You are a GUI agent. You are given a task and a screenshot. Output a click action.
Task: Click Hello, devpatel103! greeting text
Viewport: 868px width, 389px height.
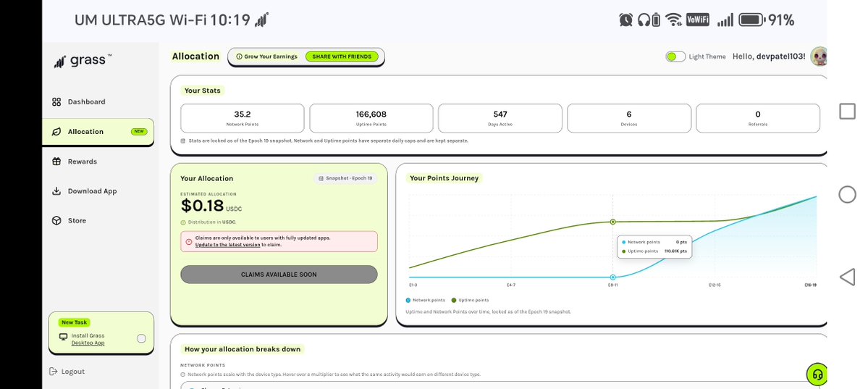(x=769, y=57)
